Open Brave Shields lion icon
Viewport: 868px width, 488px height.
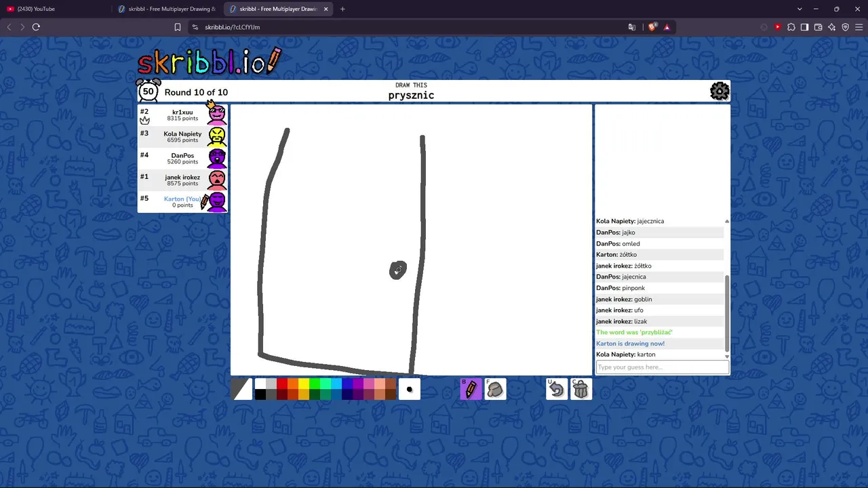click(652, 27)
